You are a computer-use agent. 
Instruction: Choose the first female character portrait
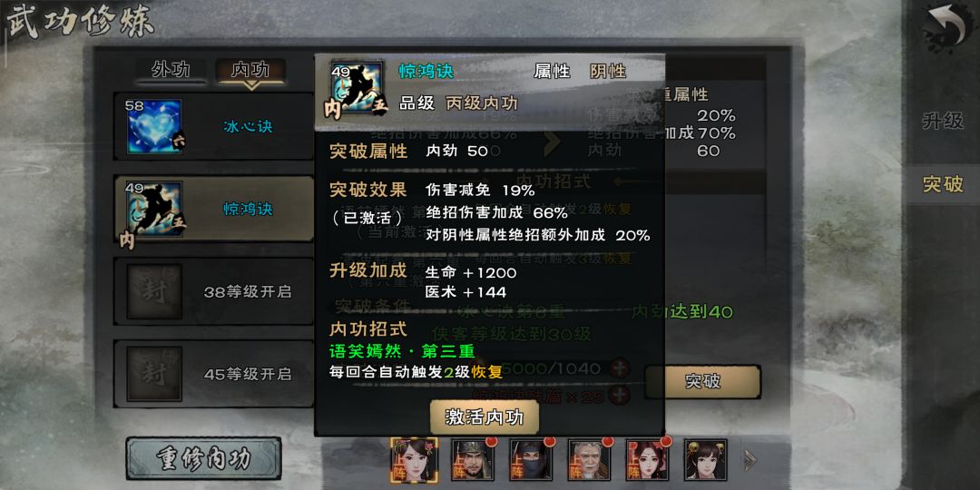(415, 459)
